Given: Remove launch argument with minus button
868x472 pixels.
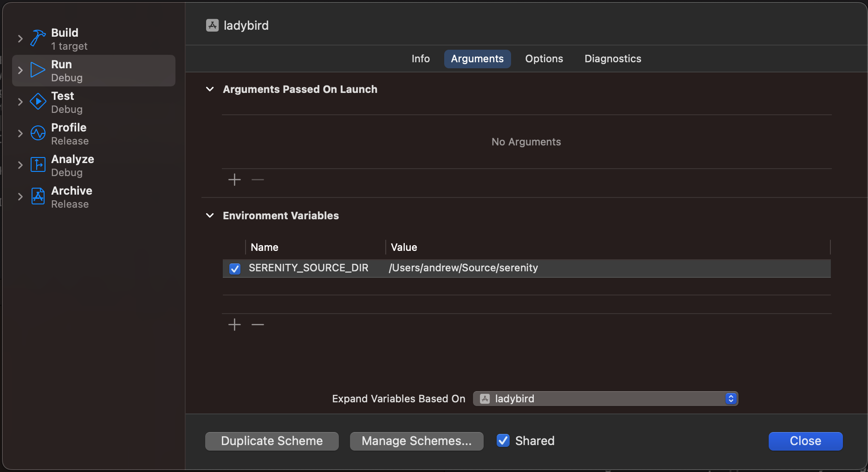Looking at the screenshot, I should click(x=258, y=180).
